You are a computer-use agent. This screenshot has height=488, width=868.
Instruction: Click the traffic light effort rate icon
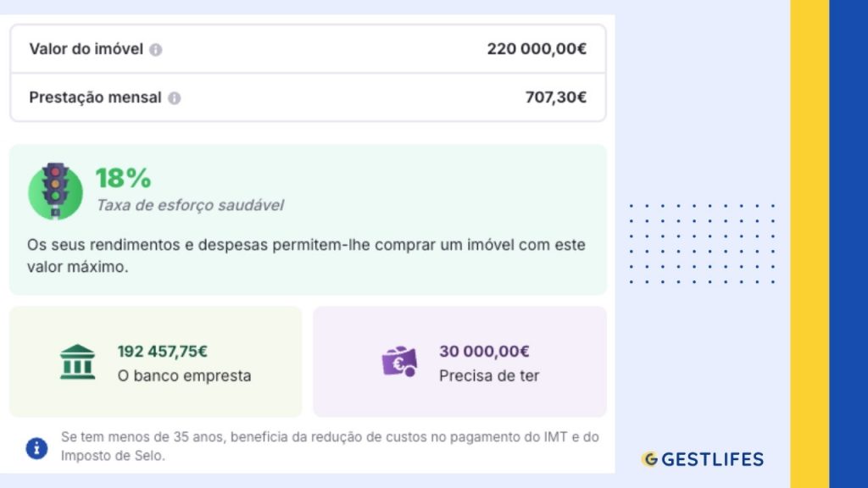point(55,191)
